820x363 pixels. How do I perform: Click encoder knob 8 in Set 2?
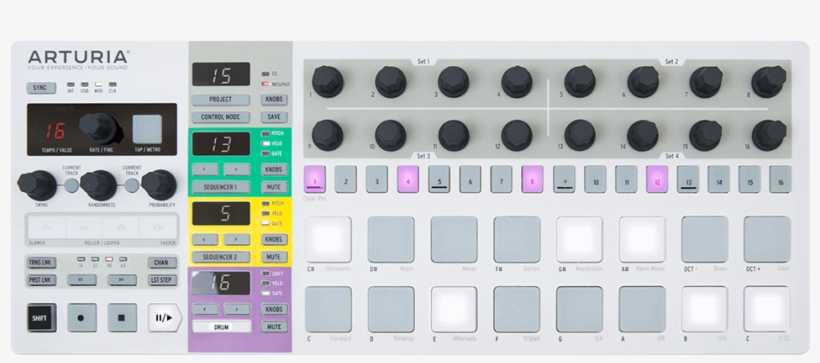(x=769, y=82)
